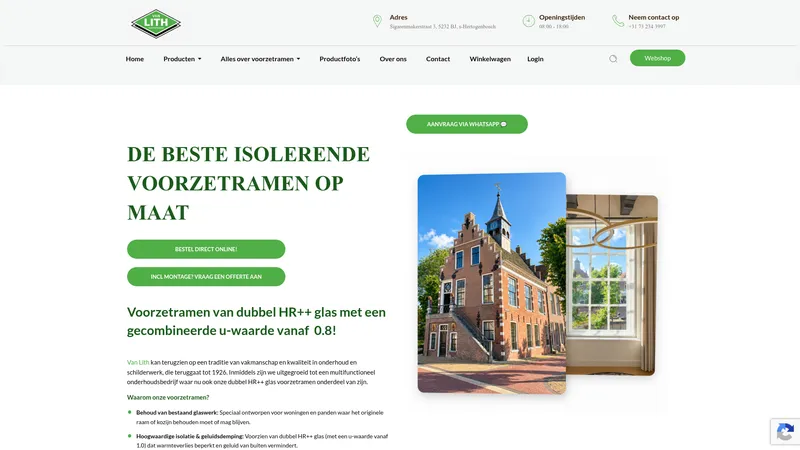Screen dimensions: 800x450
Task: Open the search magnifier icon
Action: pos(613,59)
